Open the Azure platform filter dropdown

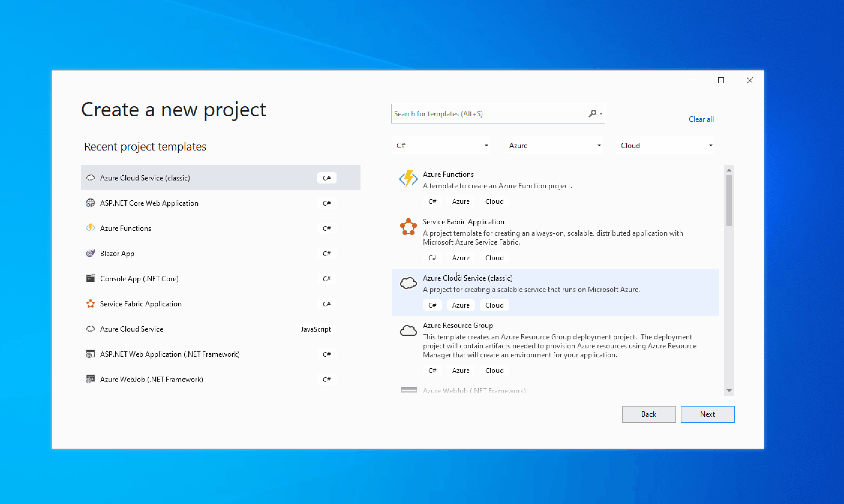[x=554, y=145]
